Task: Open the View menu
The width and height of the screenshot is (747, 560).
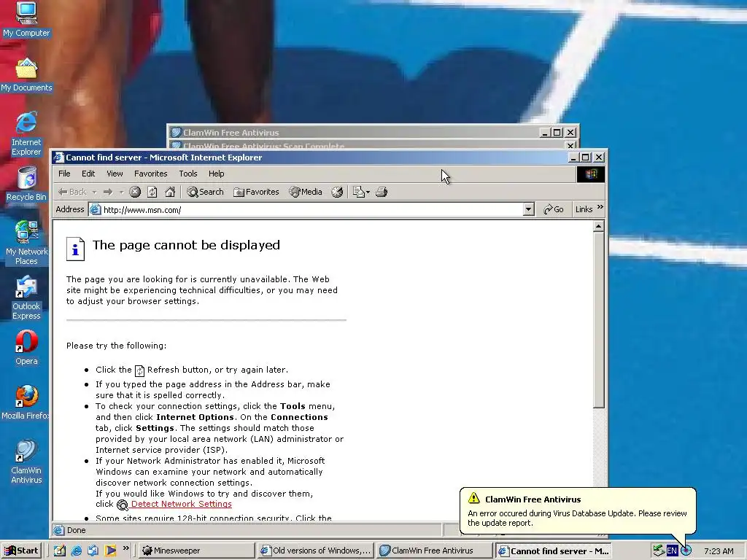Action: (115, 174)
